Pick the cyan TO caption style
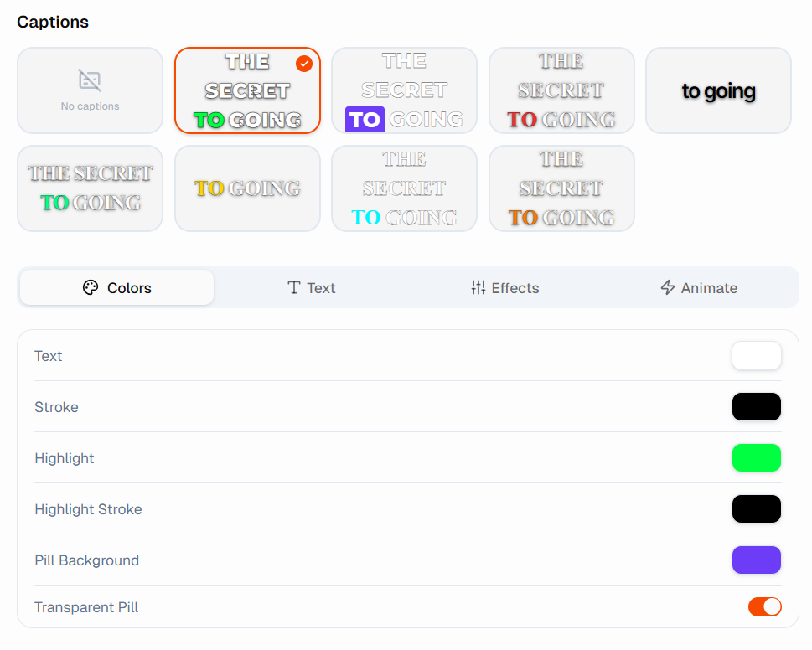Image resolution: width=812 pixels, height=650 pixels. click(404, 188)
